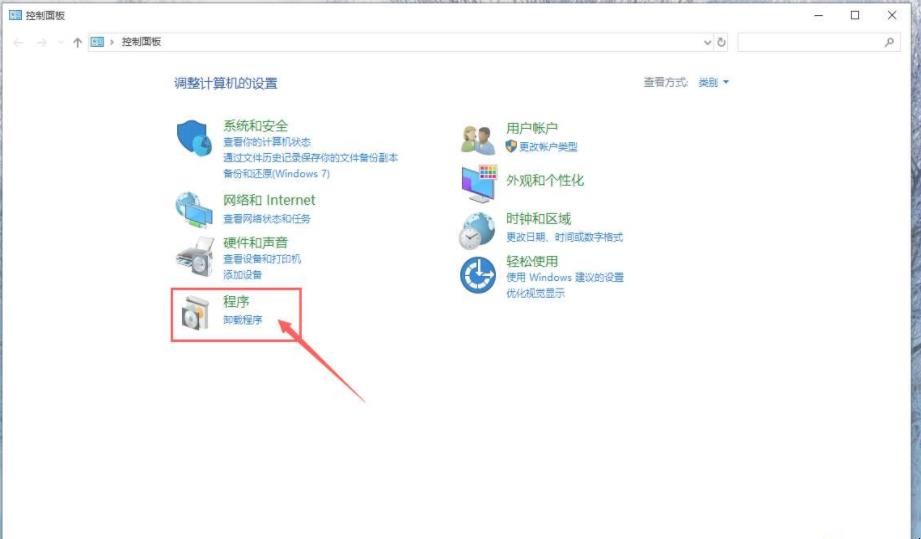Screen dimensions: 921x539
Task: Click the 轻松使用 accessibility icon
Action: (478, 275)
